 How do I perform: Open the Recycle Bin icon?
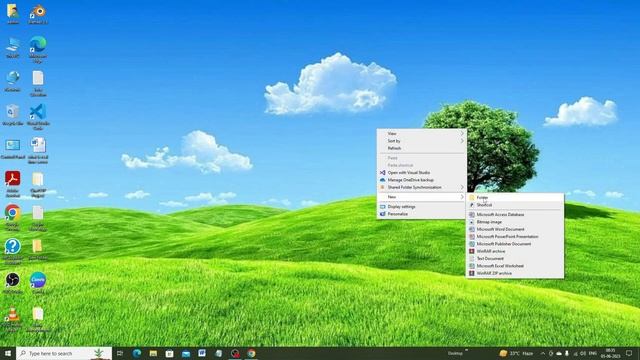pos(13,115)
